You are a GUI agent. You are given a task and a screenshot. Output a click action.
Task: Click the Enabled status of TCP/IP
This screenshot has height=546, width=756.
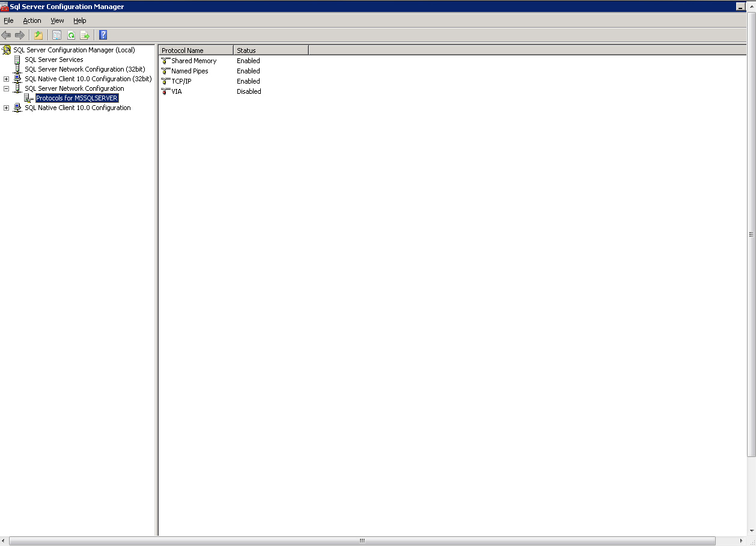pyautogui.click(x=248, y=81)
